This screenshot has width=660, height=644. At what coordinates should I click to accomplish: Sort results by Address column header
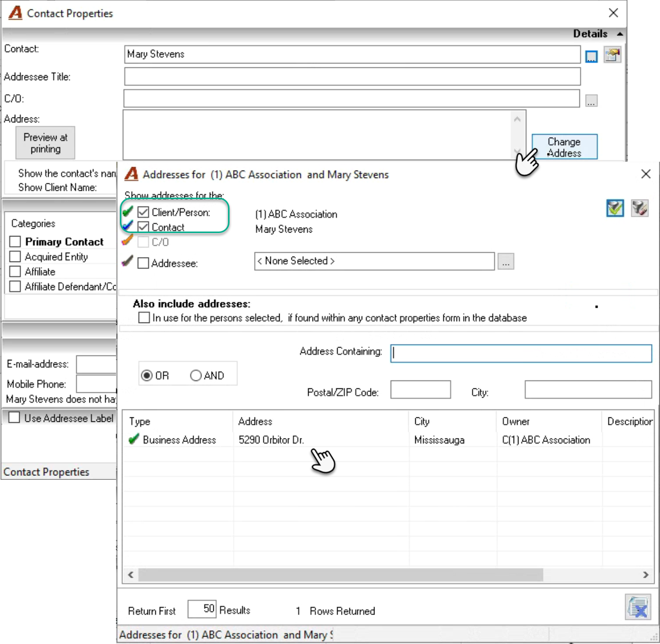point(321,421)
